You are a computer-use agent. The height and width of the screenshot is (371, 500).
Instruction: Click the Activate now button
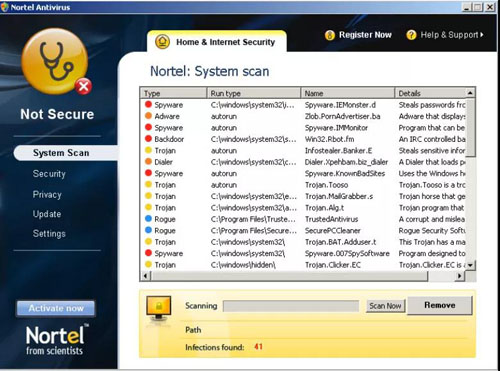point(56,308)
